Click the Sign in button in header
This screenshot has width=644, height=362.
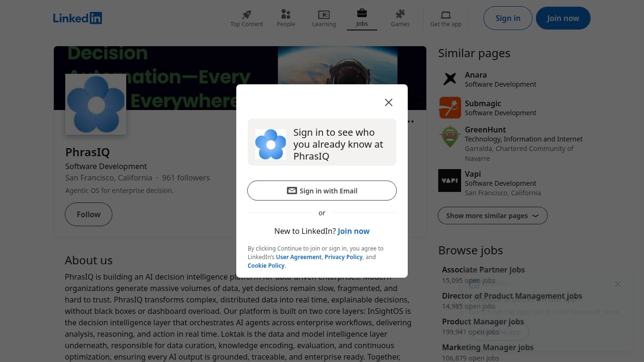point(508,18)
